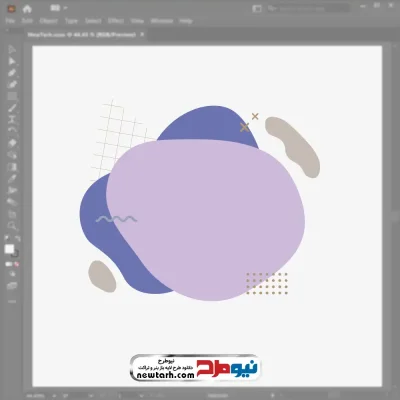The width and height of the screenshot is (400, 400).
Task: Set color to None in toolbar
Action: pos(16,264)
